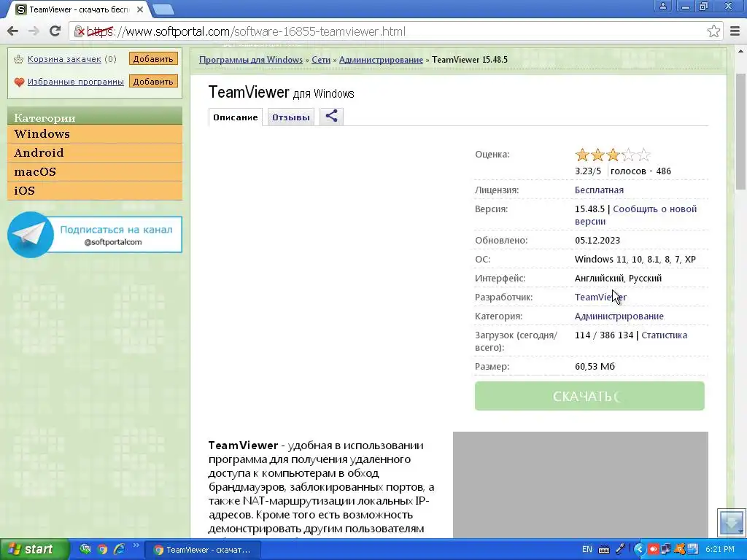747x560 pixels.
Task: Click the browser forward arrow
Action: click(34, 31)
